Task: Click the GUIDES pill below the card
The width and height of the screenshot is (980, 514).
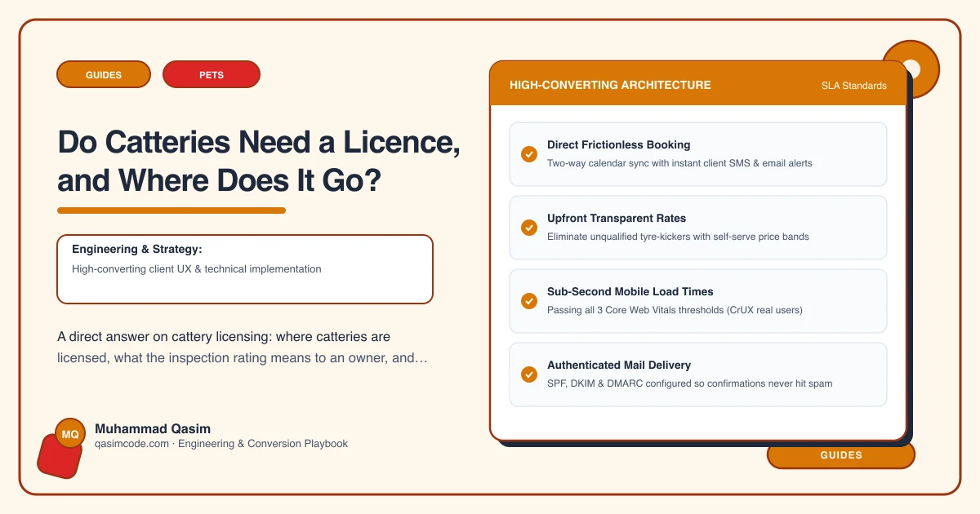Action: click(841, 455)
